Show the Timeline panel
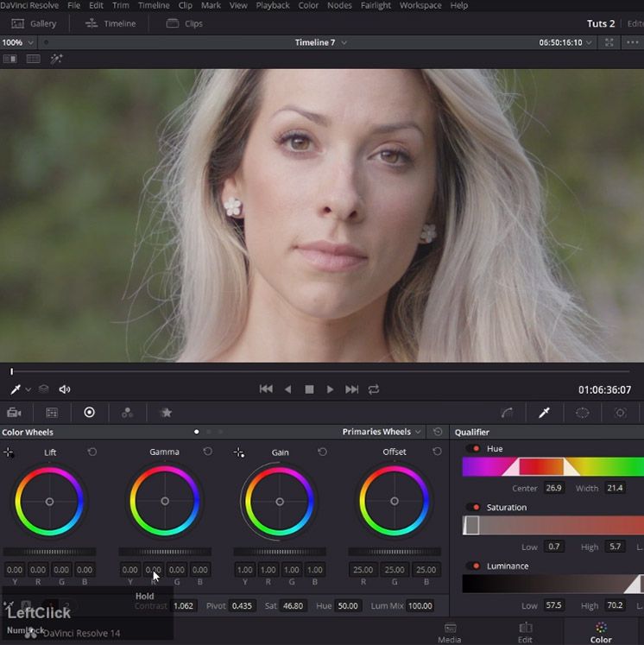This screenshot has height=645, width=644. tap(110, 23)
